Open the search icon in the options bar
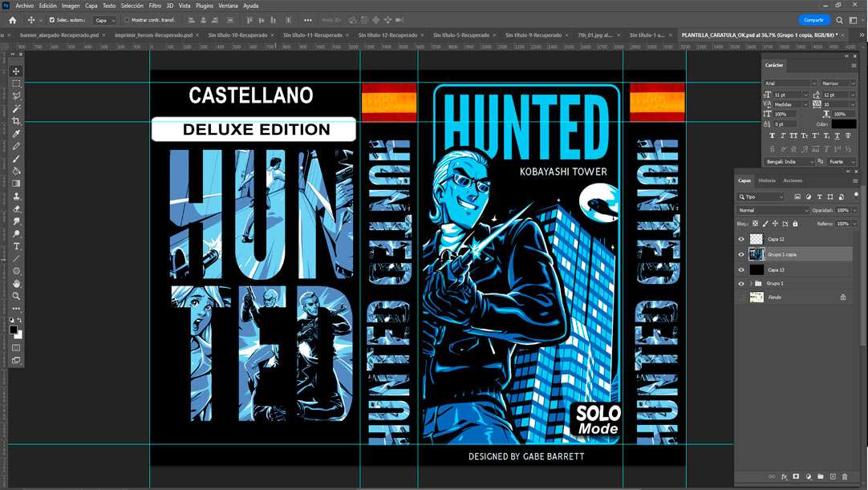This screenshot has height=490, width=868. point(840,20)
